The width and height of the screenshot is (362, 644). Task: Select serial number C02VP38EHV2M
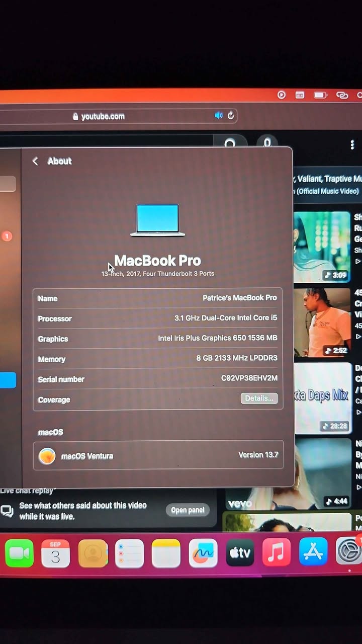click(x=249, y=378)
